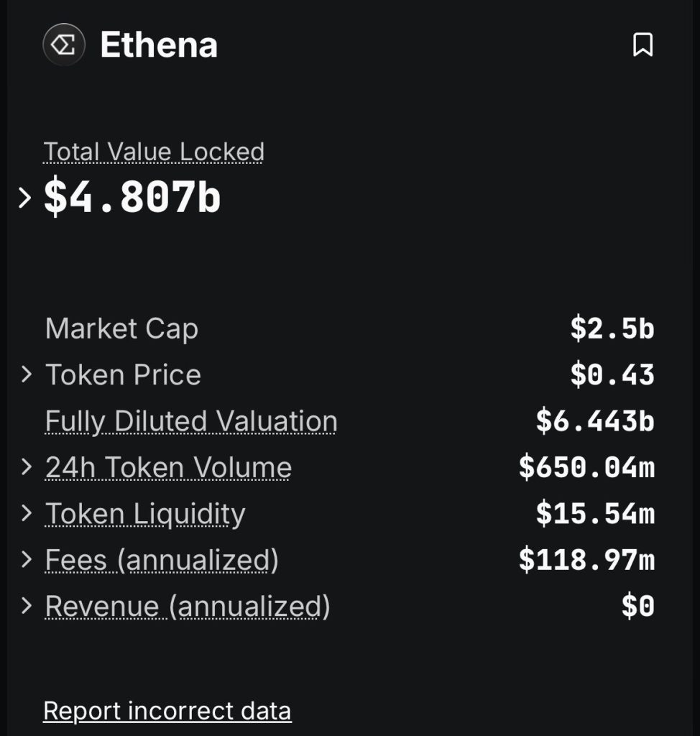
Task: Expand the 24h Token Volume chevron
Action: tap(27, 467)
